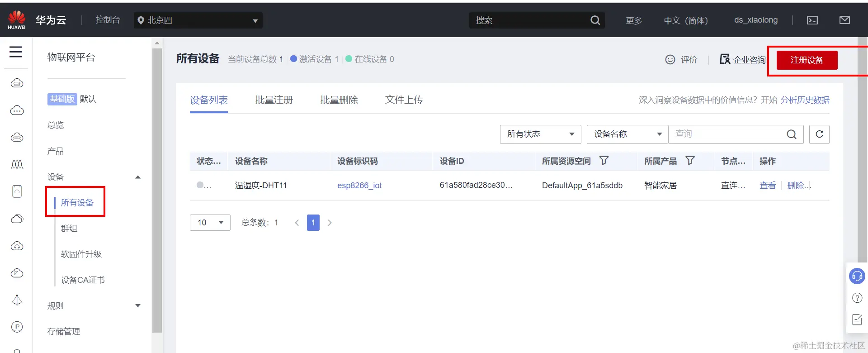Viewport: 868px width, 353px height.
Task: Open the 设备名称 search type dropdown
Action: (x=627, y=134)
